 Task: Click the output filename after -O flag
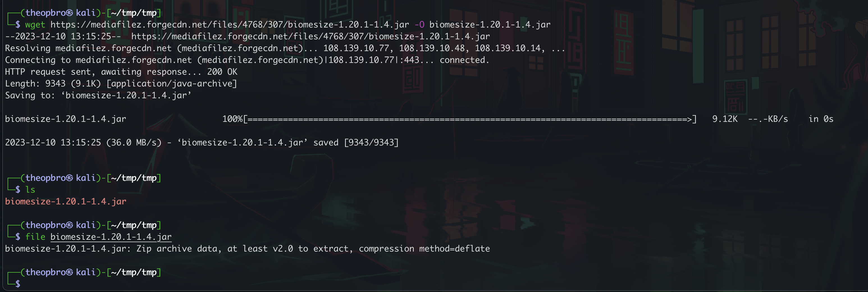490,25
